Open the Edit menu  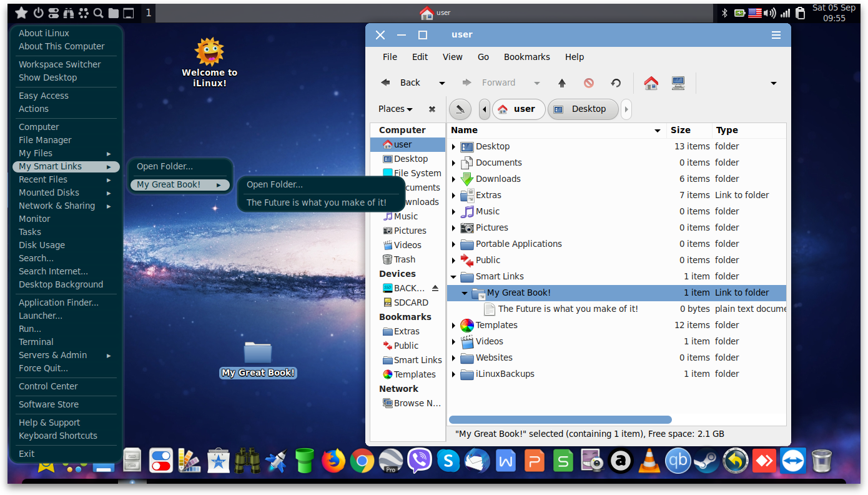click(x=420, y=57)
